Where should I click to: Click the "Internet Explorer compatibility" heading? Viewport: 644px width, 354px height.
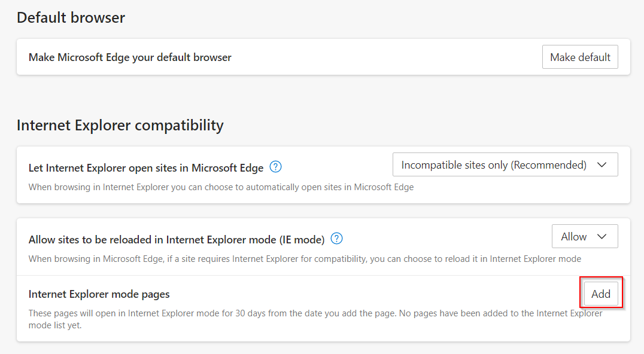click(120, 126)
